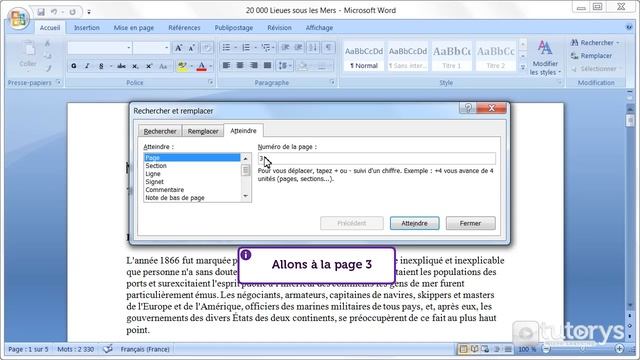Open the Mise en page tab
Screen dimensions: 640x360
click(x=133, y=28)
